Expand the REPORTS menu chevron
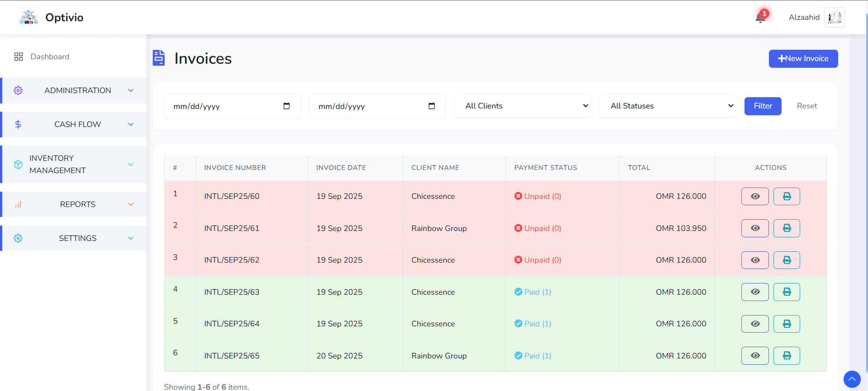Screen dimensions: 868x391 pos(131,204)
